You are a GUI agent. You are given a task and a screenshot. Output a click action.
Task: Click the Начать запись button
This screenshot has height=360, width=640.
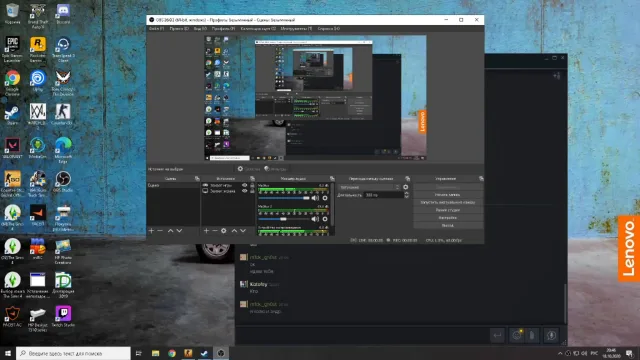pyautogui.click(x=448, y=195)
